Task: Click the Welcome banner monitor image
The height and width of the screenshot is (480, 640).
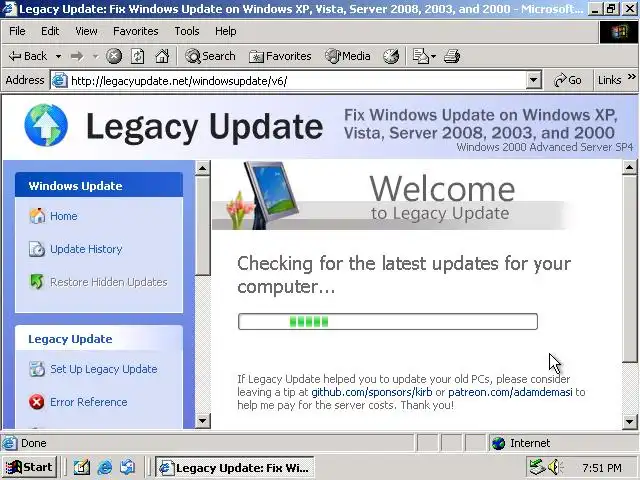Action: [x=270, y=194]
